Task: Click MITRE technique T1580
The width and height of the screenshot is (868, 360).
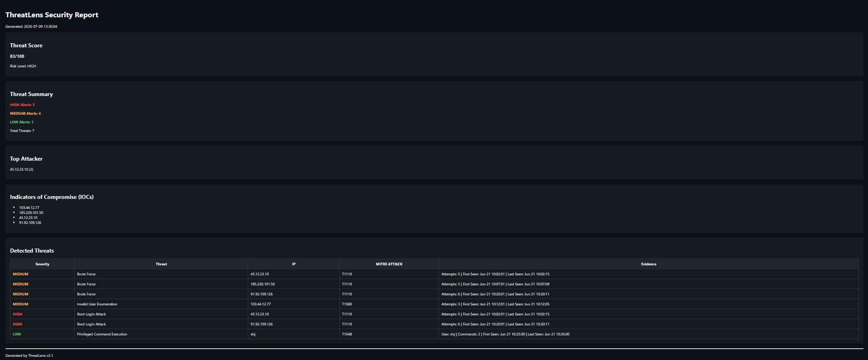Action: [347, 304]
